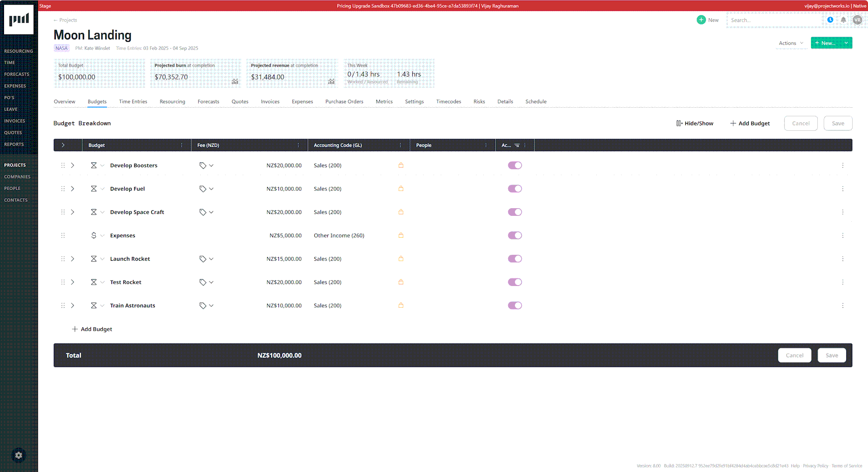The height and width of the screenshot is (472, 868).
Task: Expand the Develop Space Craft row
Action: coord(73,212)
